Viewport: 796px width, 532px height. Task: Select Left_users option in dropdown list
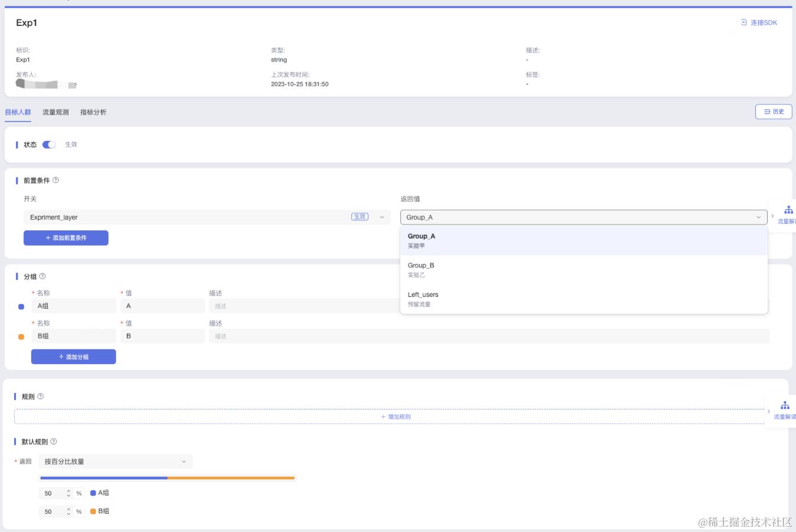(584, 299)
